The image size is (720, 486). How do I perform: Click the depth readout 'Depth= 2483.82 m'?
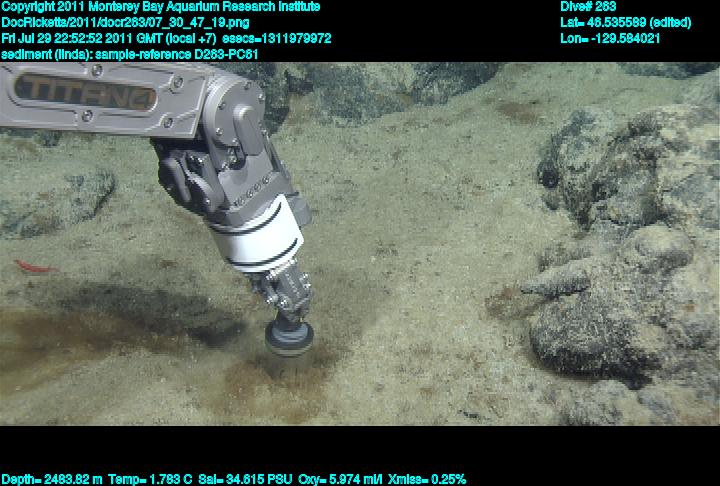click(x=52, y=479)
